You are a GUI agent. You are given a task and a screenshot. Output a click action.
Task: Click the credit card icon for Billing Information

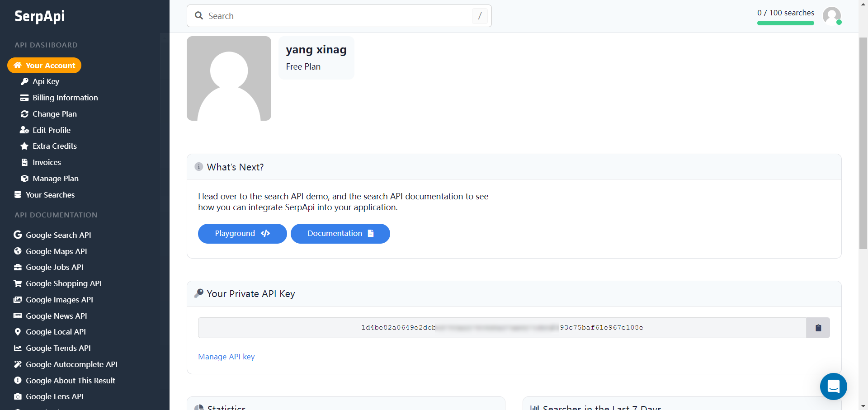(x=24, y=98)
